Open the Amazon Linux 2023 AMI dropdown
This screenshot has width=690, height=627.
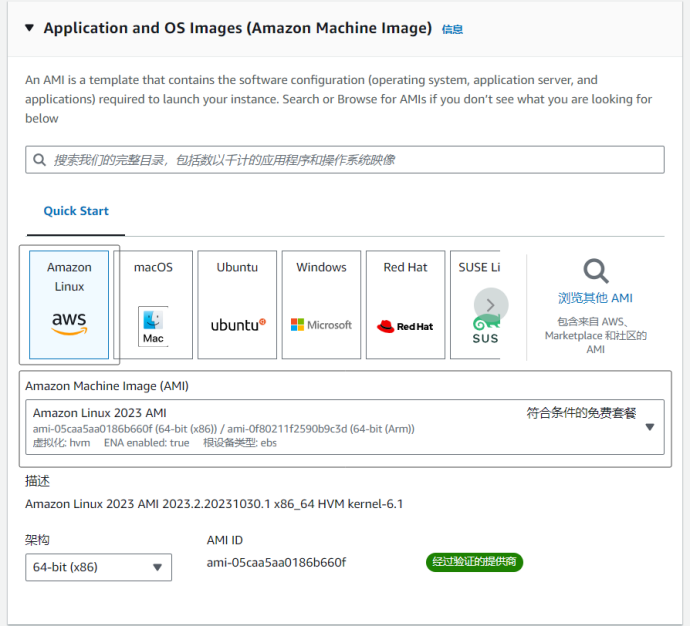click(345, 427)
